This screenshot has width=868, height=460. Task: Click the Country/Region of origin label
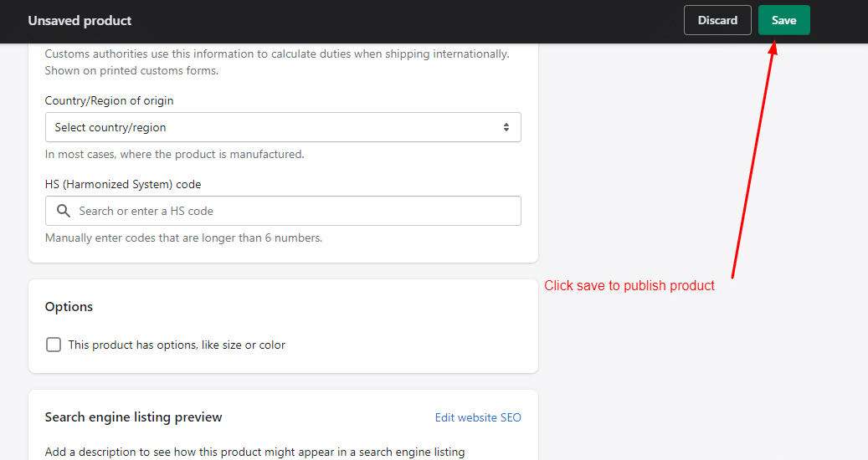click(x=109, y=100)
